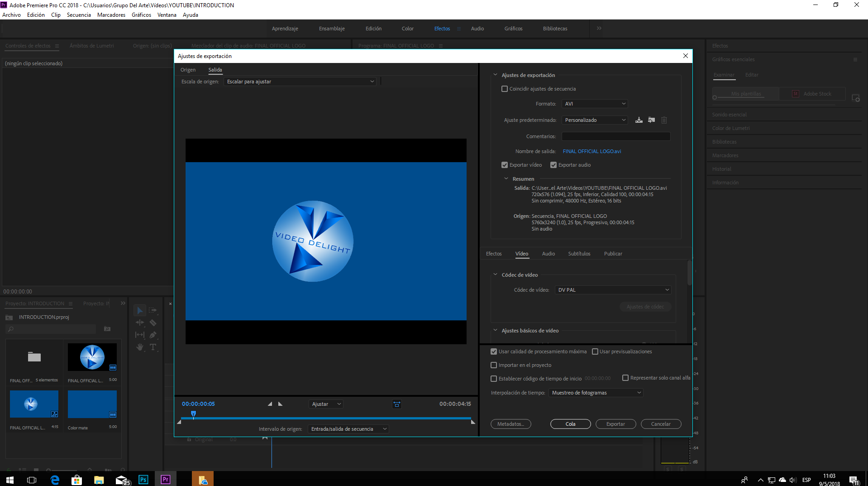The image size is (868, 486).
Task: Select the Color mate thumbnail
Action: [x=92, y=404]
